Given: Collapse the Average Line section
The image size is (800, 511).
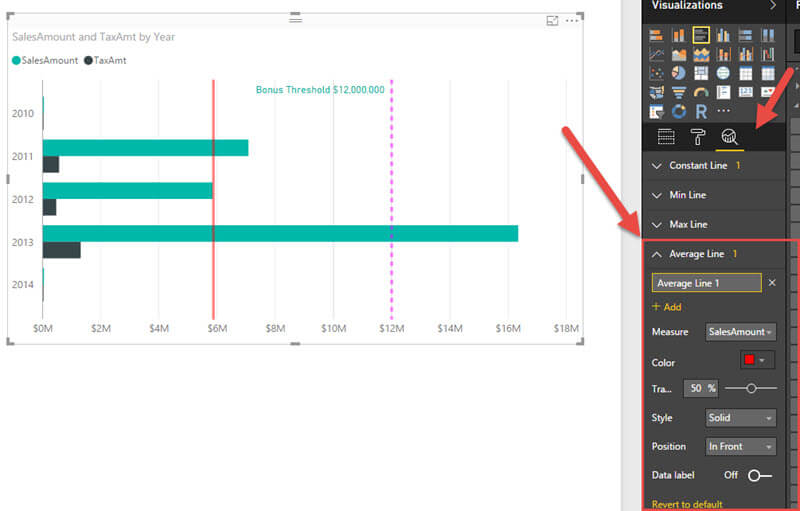Looking at the screenshot, I should (x=713, y=254).
